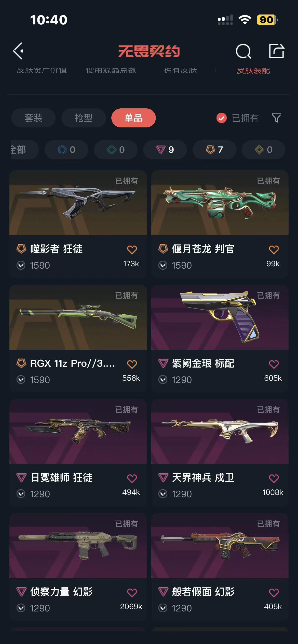
Task: Tap the share icon at top right
Action: point(277,51)
